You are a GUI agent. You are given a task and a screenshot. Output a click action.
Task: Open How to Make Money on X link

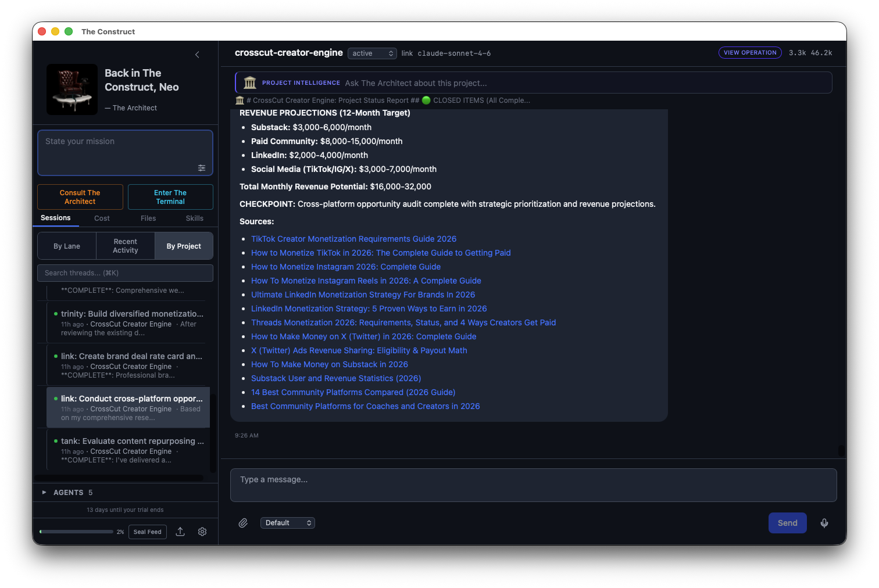pos(364,336)
